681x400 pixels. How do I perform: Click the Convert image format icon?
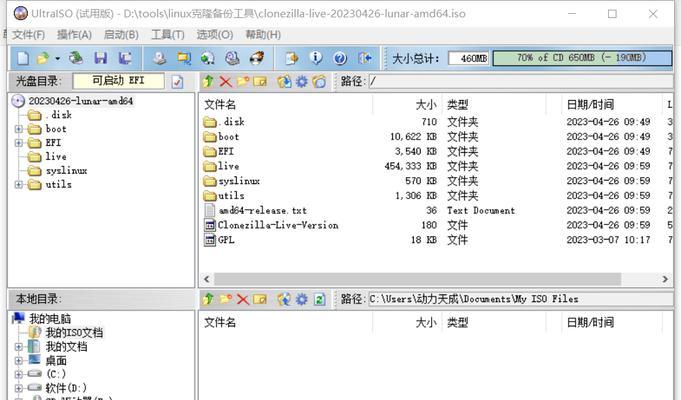coord(184,58)
